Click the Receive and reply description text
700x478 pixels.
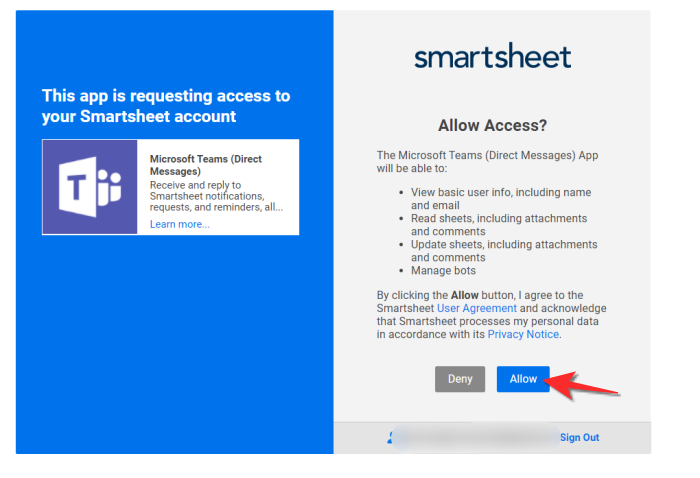coord(216,196)
